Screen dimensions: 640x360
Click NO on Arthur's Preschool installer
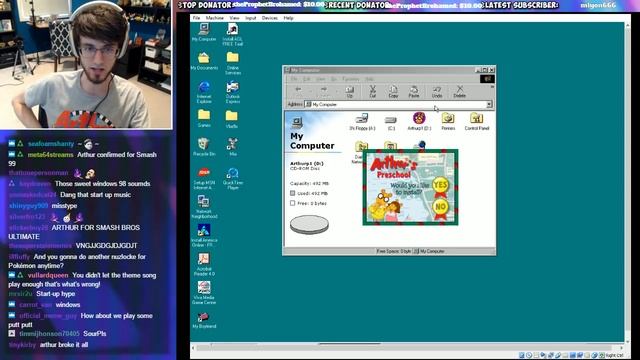click(440, 208)
